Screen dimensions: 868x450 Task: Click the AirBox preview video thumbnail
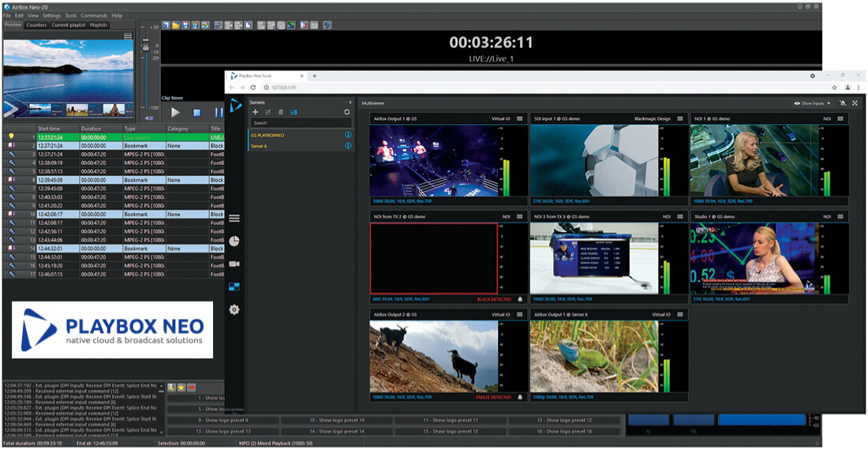point(69,79)
